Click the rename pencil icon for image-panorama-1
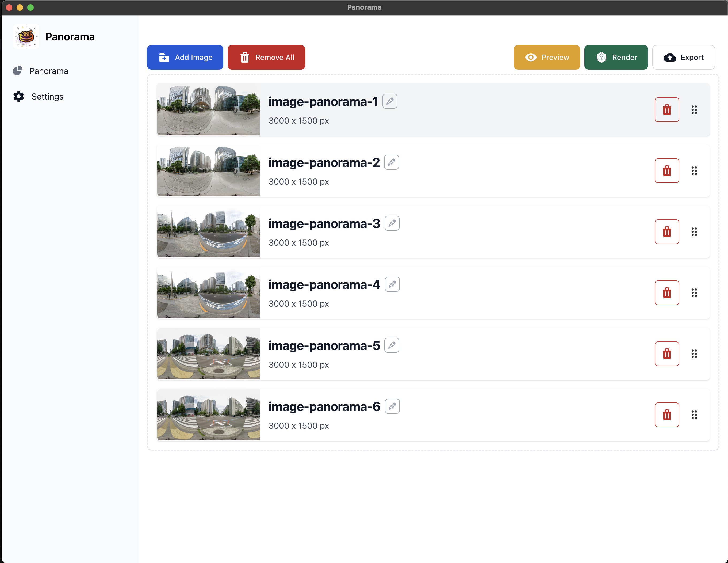 [390, 101]
